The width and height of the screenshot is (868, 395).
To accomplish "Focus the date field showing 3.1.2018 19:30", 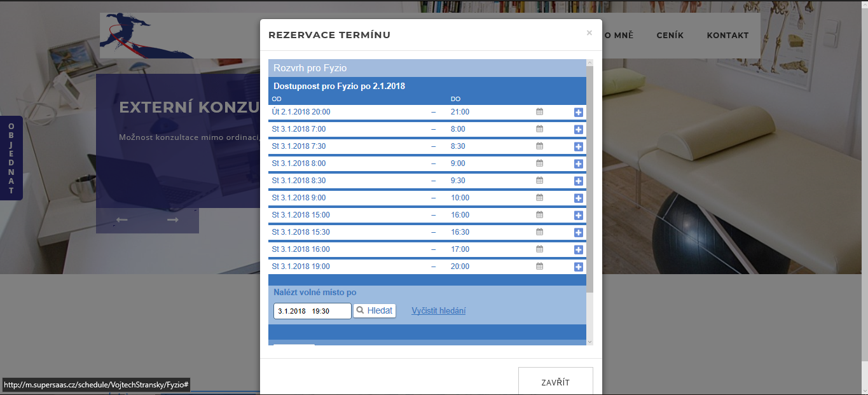I will click(x=312, y=311).
